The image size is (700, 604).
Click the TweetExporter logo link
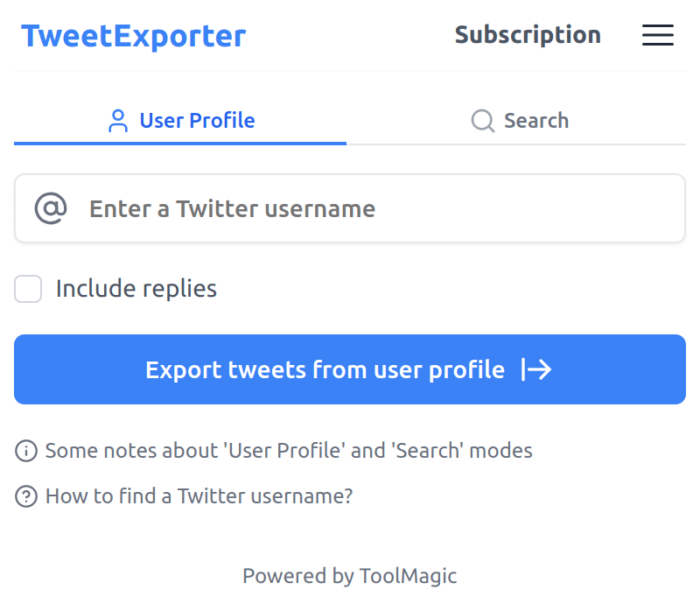click(133, 36)
